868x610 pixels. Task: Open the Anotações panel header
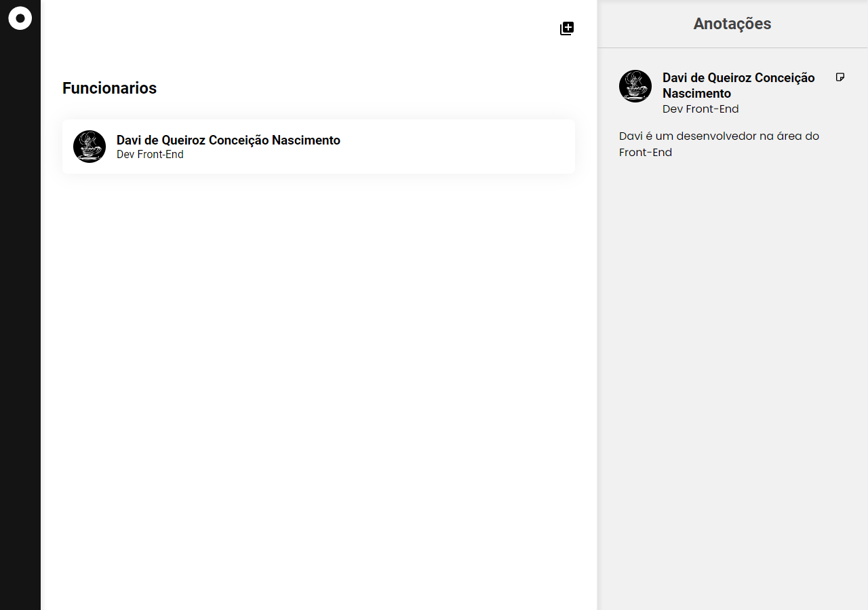pos(732,24)
